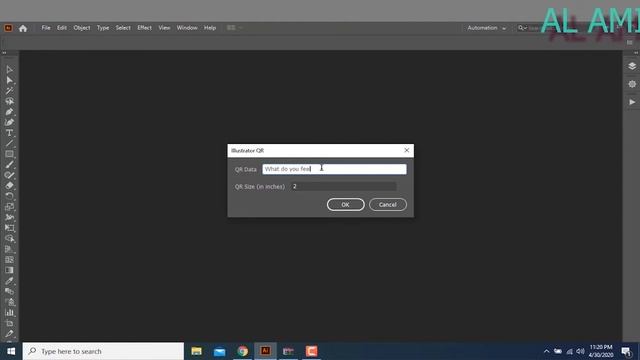
Task: Click the Windows Start button
Action: pos(11,351)
